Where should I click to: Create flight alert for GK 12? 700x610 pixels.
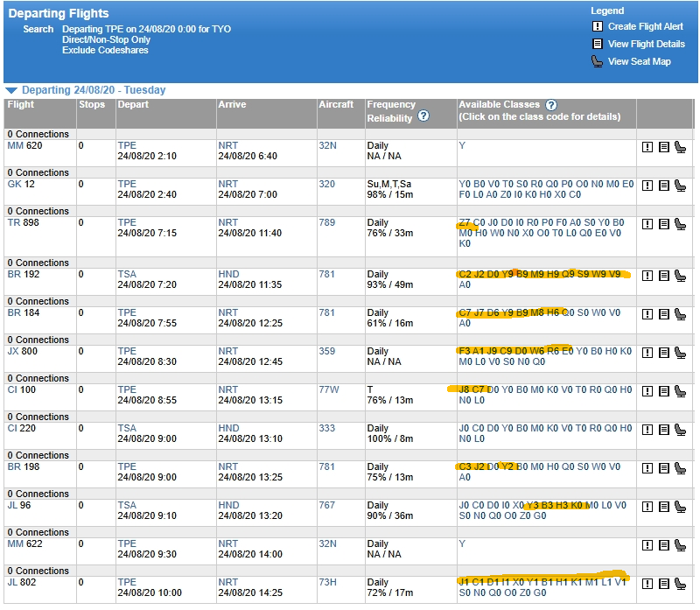(647, 186)
